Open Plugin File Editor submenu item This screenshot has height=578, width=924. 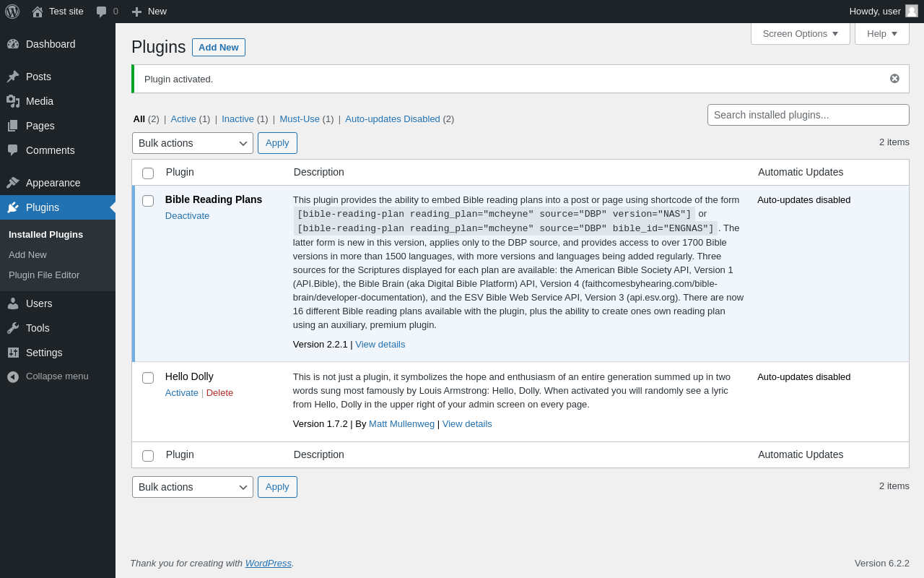click(x=44, y=275)
